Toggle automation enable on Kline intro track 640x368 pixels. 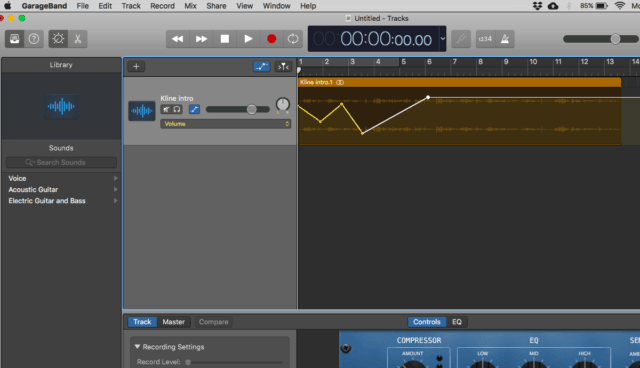click(194, 109)
